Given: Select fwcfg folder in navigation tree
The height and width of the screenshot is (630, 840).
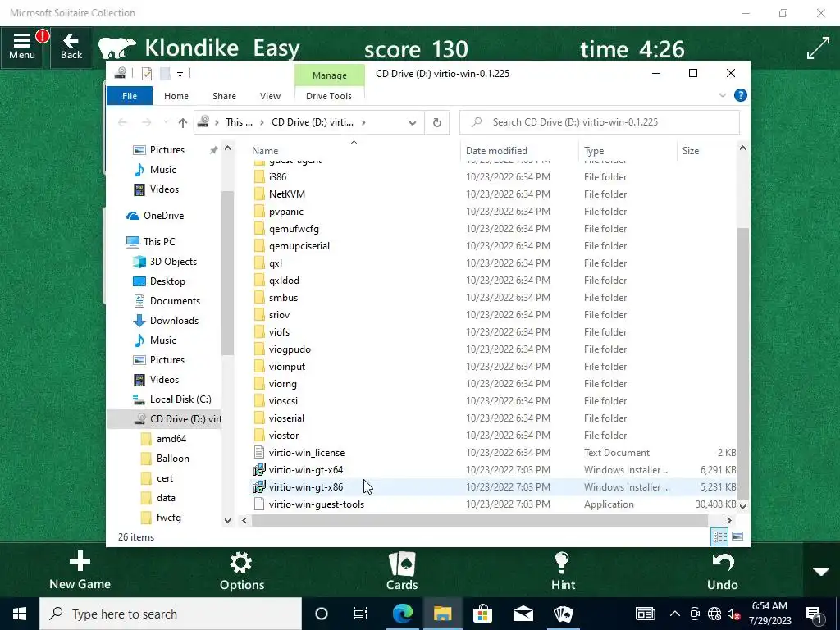Looking at the screenshot, I should (x=168, y=518).
